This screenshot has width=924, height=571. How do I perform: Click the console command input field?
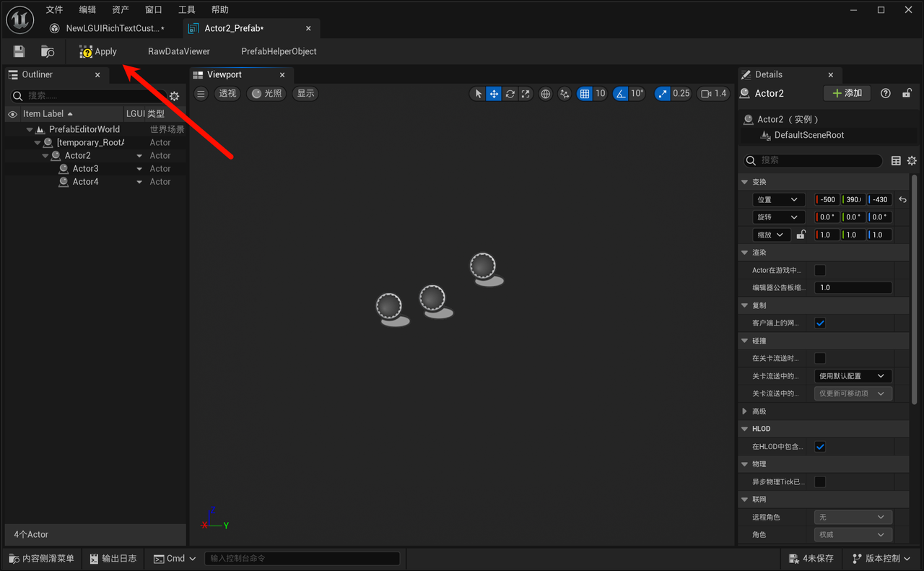[x=302, y=558]
